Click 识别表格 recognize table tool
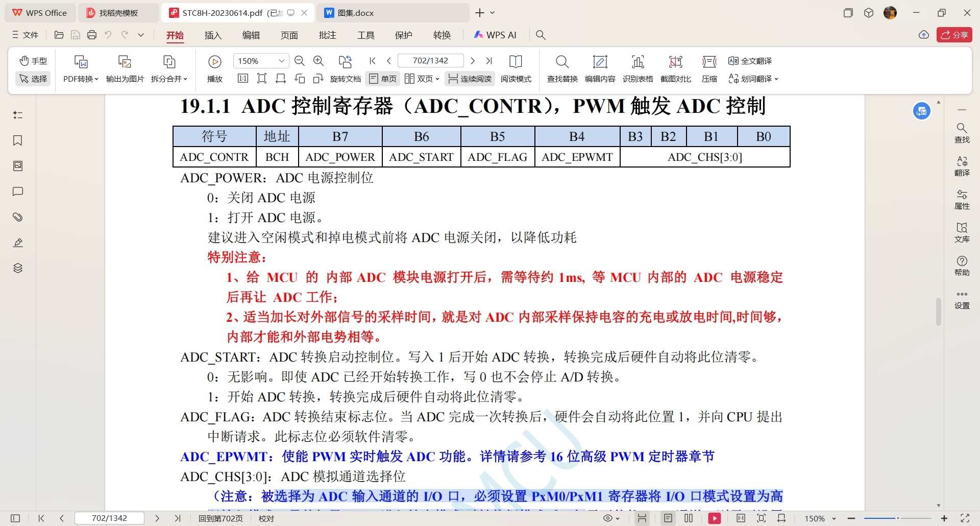Image resolution: width=980 pixels, height=526 pixels. coord(638,68)
